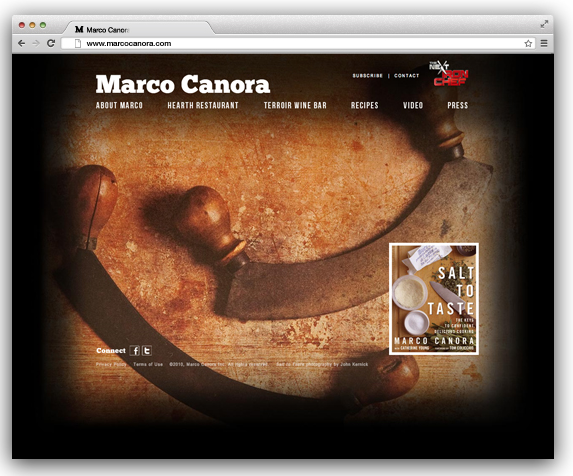573x476 pixels.
Task: View the Press page
Action: pyautogui.click(x=458, y=105)
